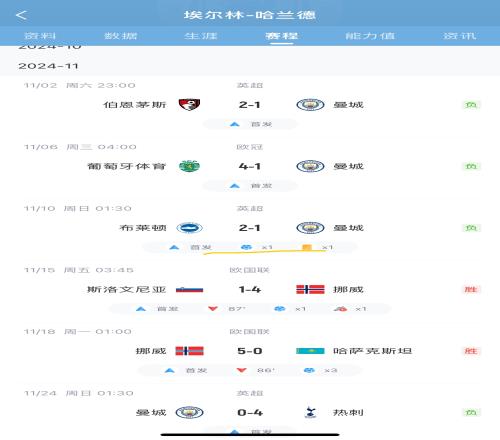Tap the Sporting CP green crest
This screenshot has height=440, width=500.
(189, 166)
